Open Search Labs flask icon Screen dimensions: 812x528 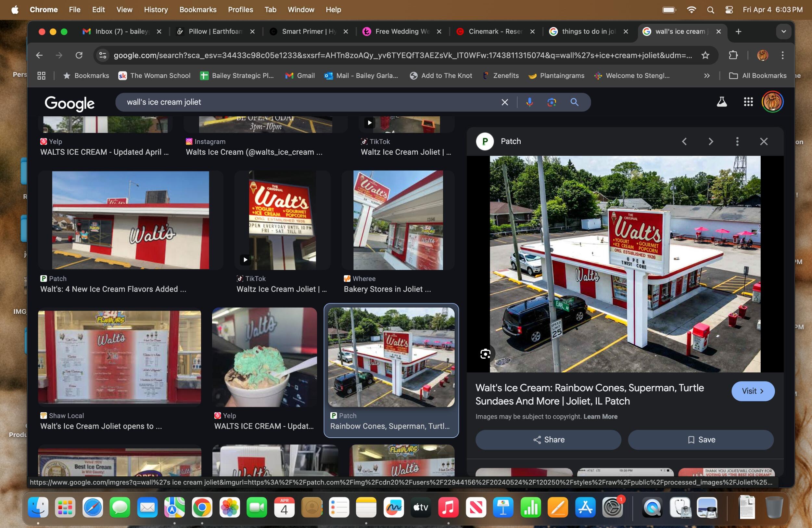[722, 102]
